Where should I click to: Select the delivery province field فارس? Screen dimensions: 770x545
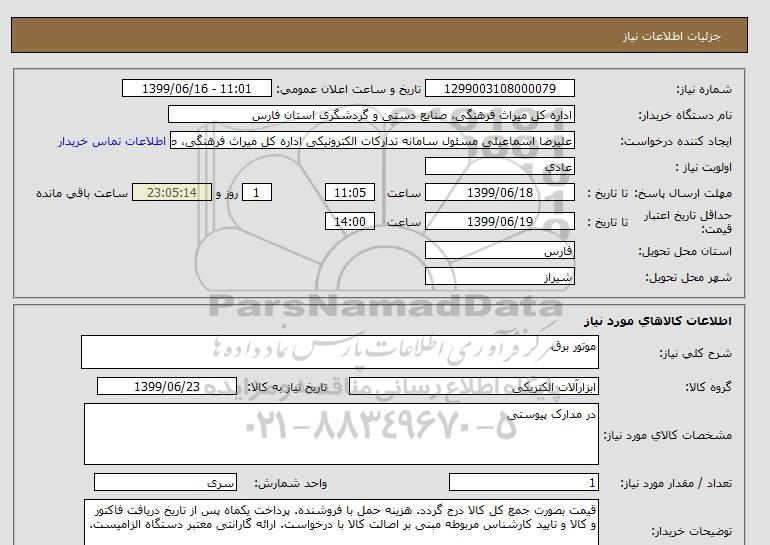point(499,250)
